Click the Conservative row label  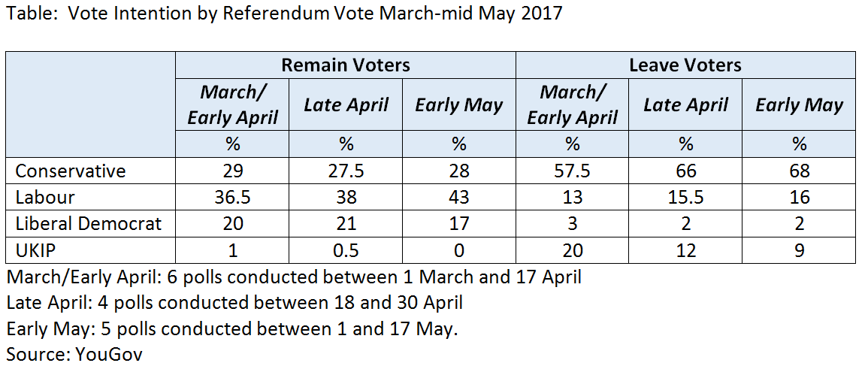71,171
